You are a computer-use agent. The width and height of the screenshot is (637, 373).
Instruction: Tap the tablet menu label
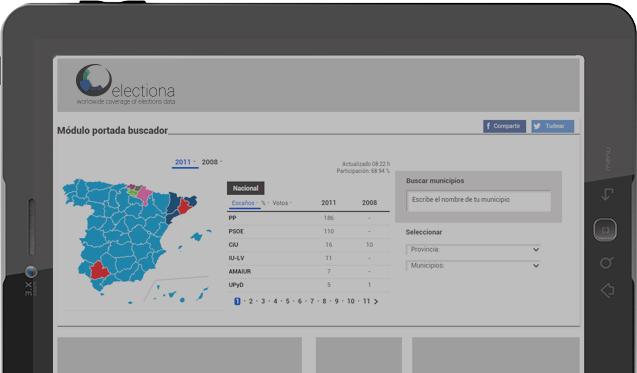click(608, 159)
